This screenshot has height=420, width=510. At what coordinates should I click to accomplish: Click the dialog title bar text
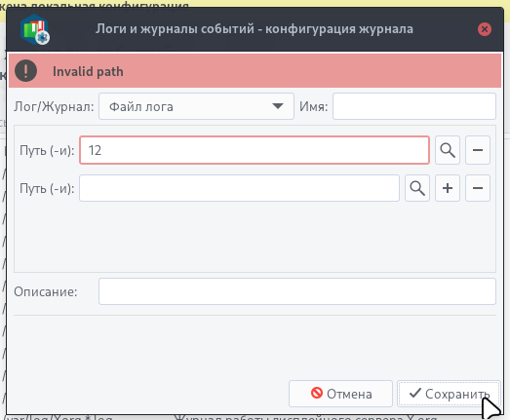[254, 29]
